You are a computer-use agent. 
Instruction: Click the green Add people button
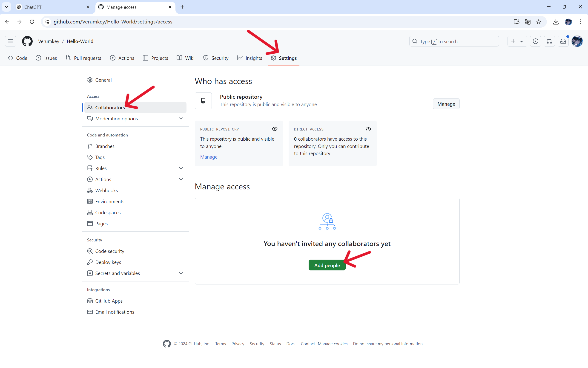327,265
